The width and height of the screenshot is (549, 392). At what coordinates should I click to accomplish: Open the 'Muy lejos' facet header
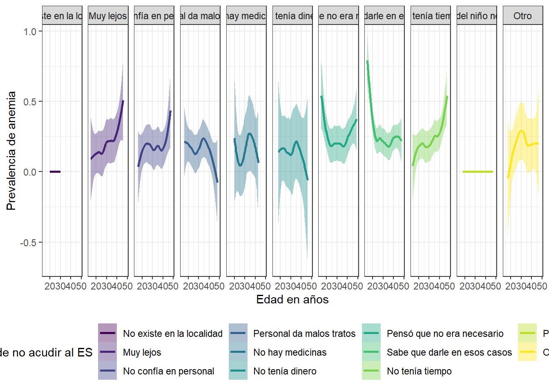(x=108, y=16)
